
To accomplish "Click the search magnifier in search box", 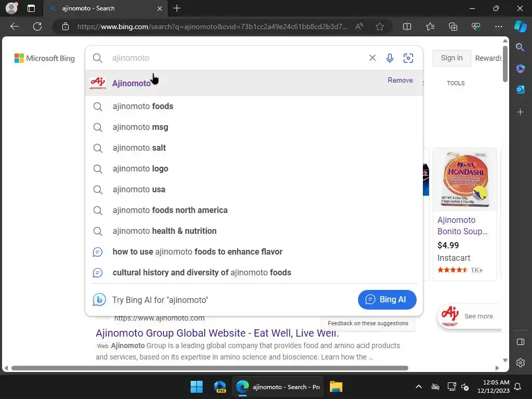I will pyautogui.click(x=97, y=58).
